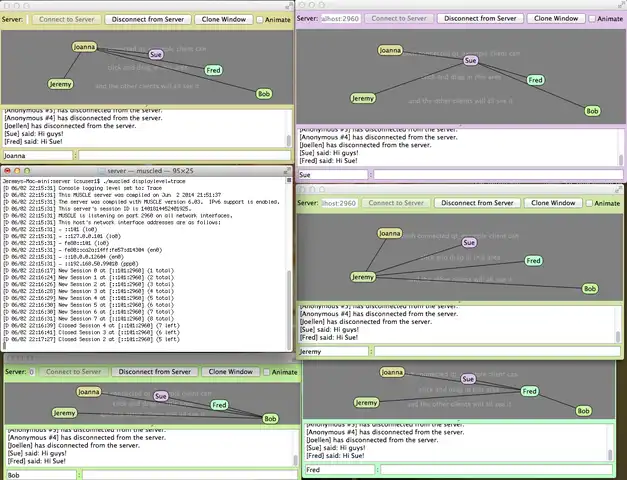Select the Bob node in Fred's window graph
The width and height of the screenshot is (627, 480).
(x=583, y=411)
